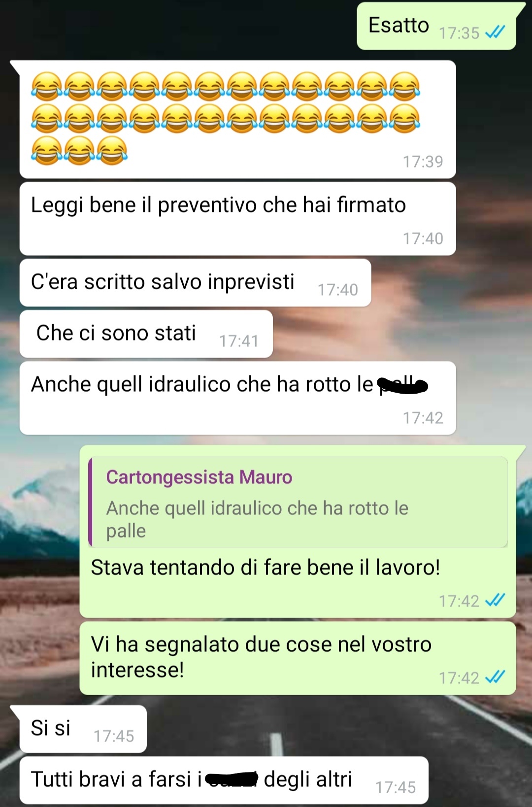Open quoted reply from Cartongessista Mauro
Image resolution: width=532 pixels, height=807 pixels.
click(298, 502)
